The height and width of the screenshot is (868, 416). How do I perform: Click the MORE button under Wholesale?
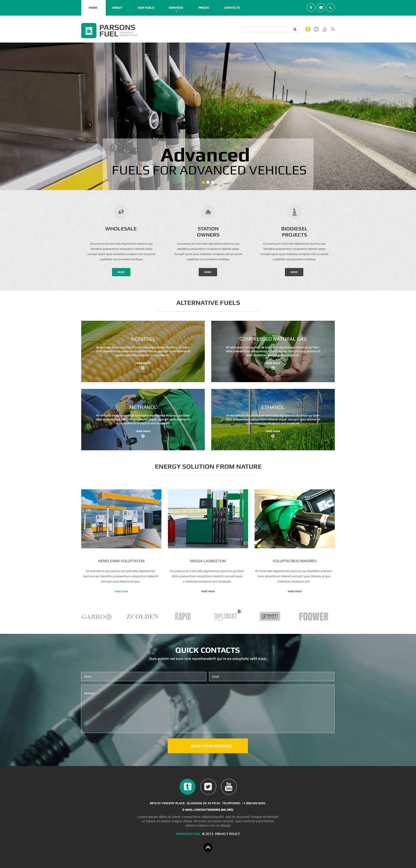pyautogui.click(x=121, y=272)
